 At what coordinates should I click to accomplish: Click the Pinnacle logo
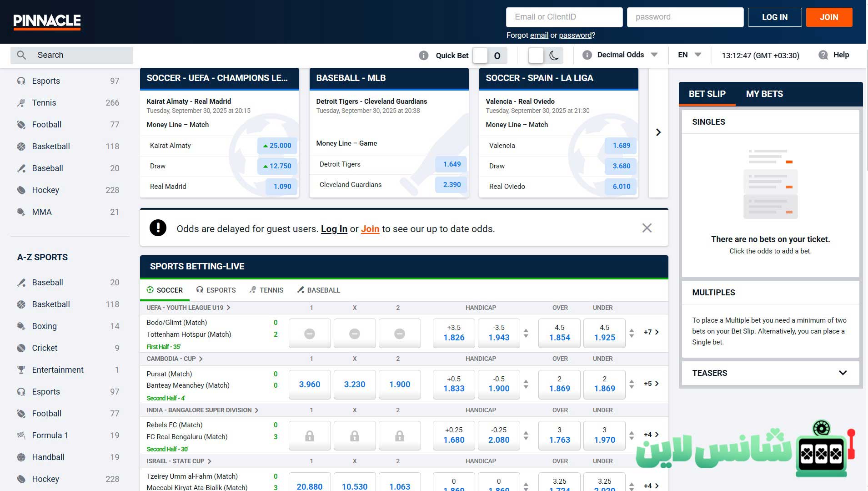pos(47,21)
